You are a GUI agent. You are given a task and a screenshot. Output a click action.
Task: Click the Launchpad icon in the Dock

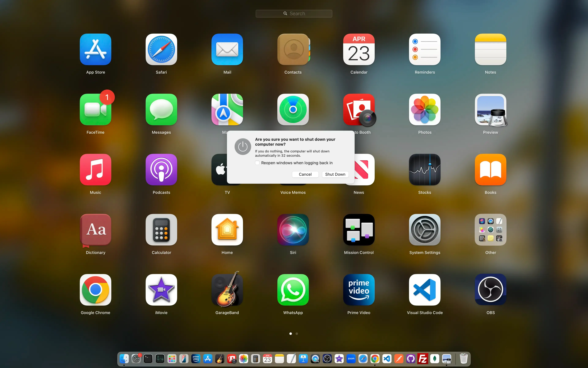pyautogui.click(x=172, y=359)
